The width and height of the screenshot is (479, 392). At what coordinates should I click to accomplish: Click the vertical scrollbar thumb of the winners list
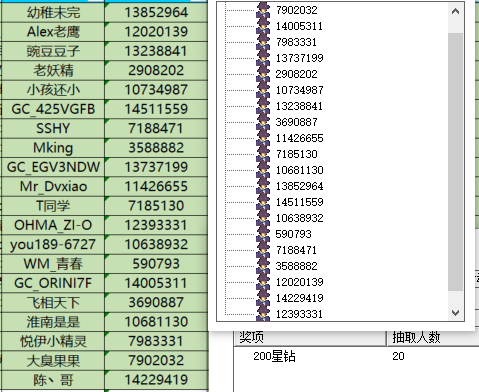point(455,162)
